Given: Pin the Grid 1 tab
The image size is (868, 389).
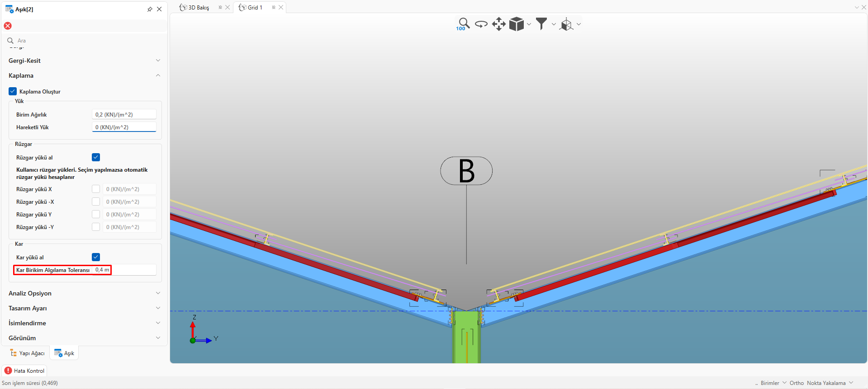Looking at the screenshot, I should tap(274, 8).
